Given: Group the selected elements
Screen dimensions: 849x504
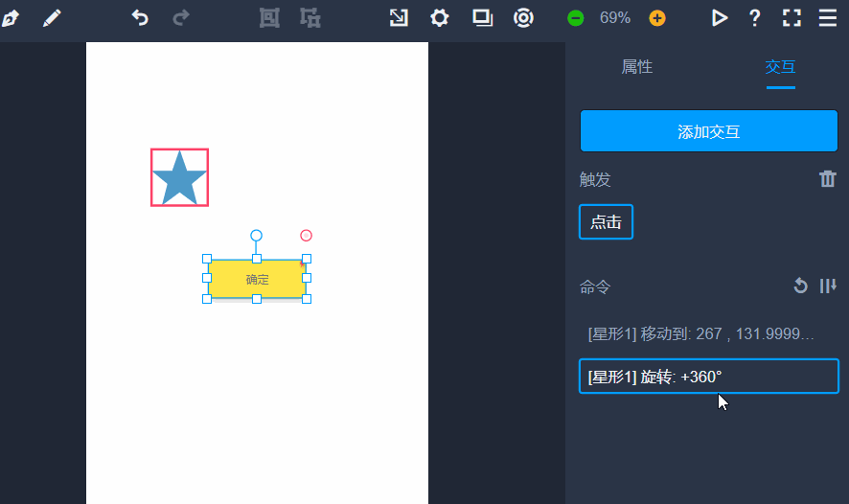Looking at the screenshot, I should point(270,18).
